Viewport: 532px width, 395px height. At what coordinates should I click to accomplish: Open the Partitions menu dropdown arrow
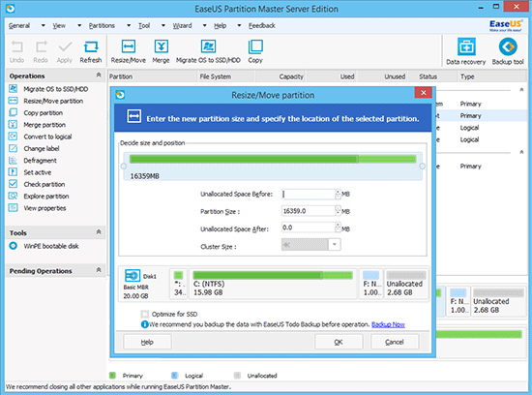(x=129, y=25)
